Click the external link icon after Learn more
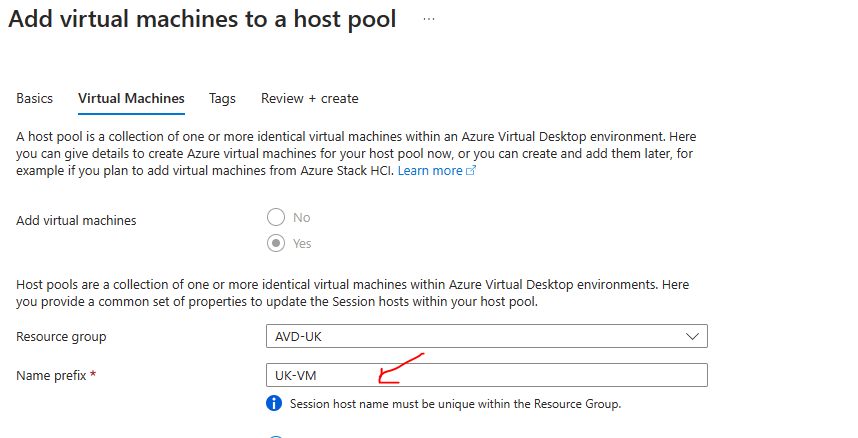The image size is (858, 438). point(471,171)
